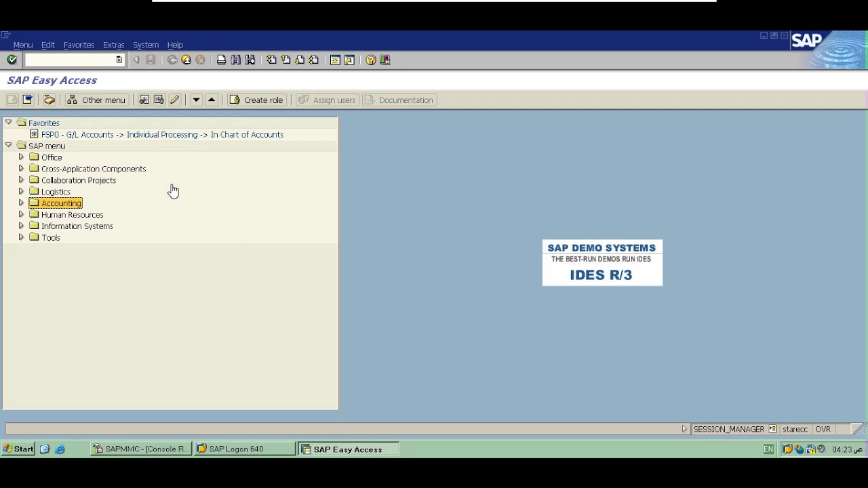The image size is (868, 488).
Task: Open the Favorites menu in the menu bar
Action: (x=79, y=45)
